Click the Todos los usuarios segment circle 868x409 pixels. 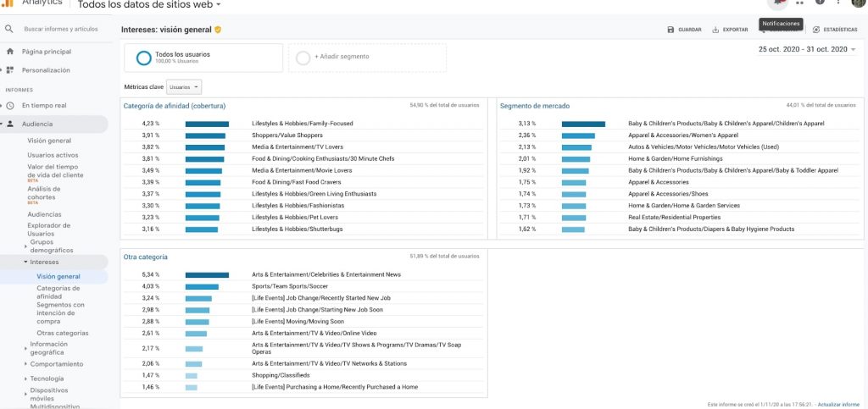coord(143,58)
